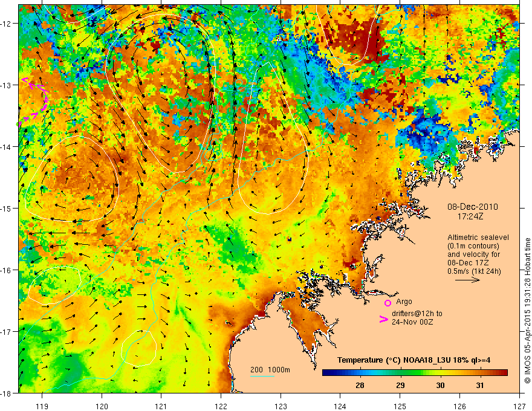This screenshot has width=532, height=411.
Task: Click the '200 1000m' depth legend label
Action: 270,370
